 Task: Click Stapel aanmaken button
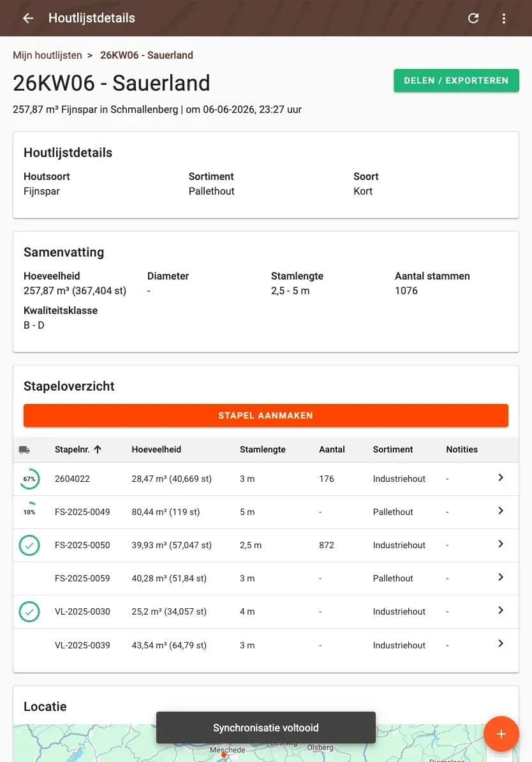coord(266,415)
